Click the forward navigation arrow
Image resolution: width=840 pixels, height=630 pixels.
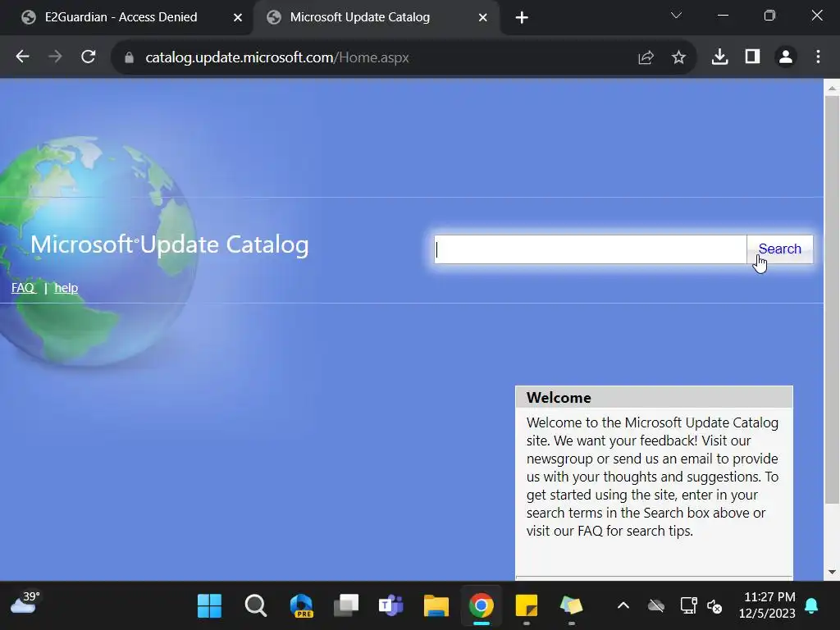point(55,57)
